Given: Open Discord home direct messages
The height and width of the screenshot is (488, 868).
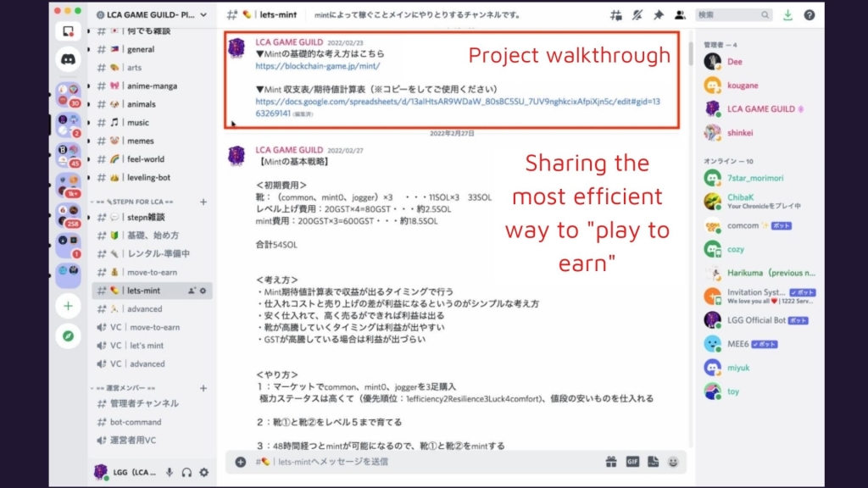Looking at the screenshot, I should pyautogui.click(x=68, y=58).
